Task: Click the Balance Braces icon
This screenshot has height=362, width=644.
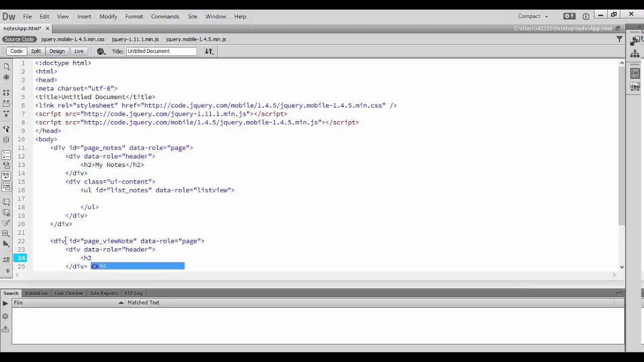Action: (x=6, y=140)
